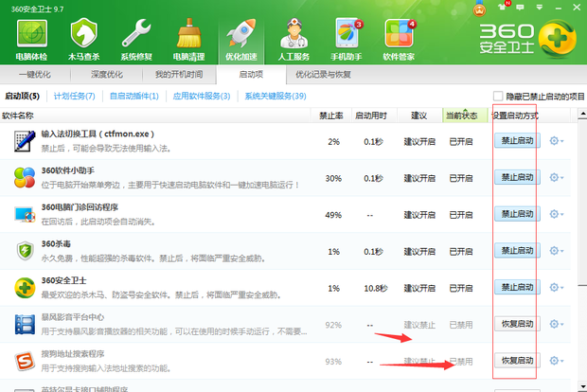Select 启动项(5) sub-category

(22, 97)
